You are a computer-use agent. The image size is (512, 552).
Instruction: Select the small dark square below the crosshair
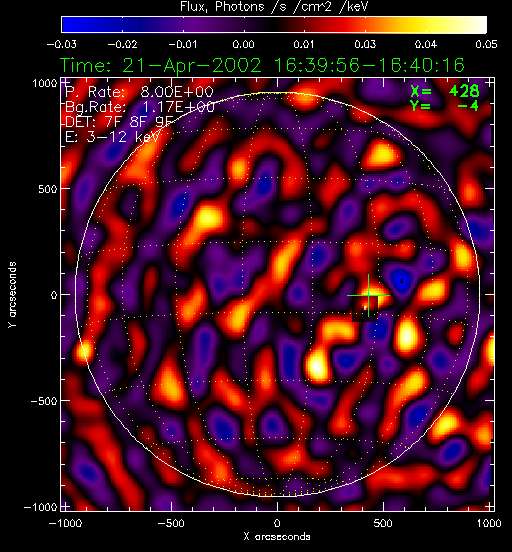point(365,309)
